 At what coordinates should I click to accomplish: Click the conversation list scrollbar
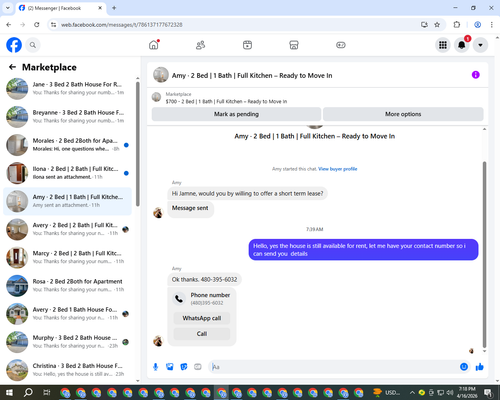click(x=138, y=143)
